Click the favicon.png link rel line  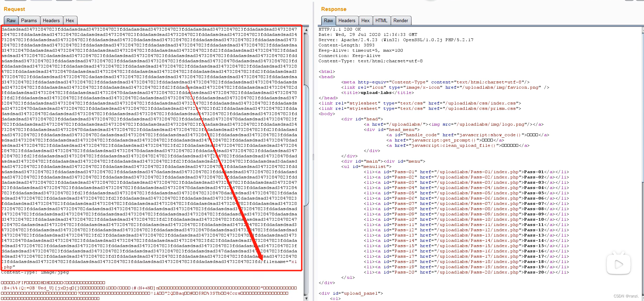point(445,88)
